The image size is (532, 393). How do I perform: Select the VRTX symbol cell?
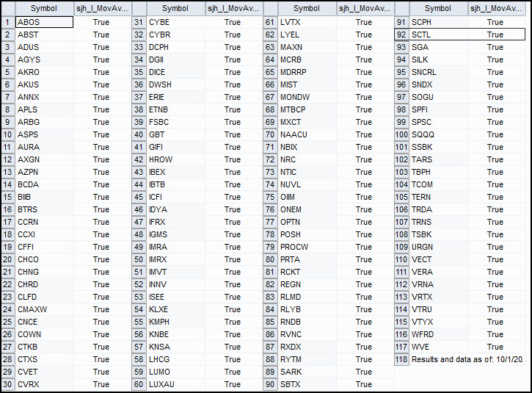[438, 297]
